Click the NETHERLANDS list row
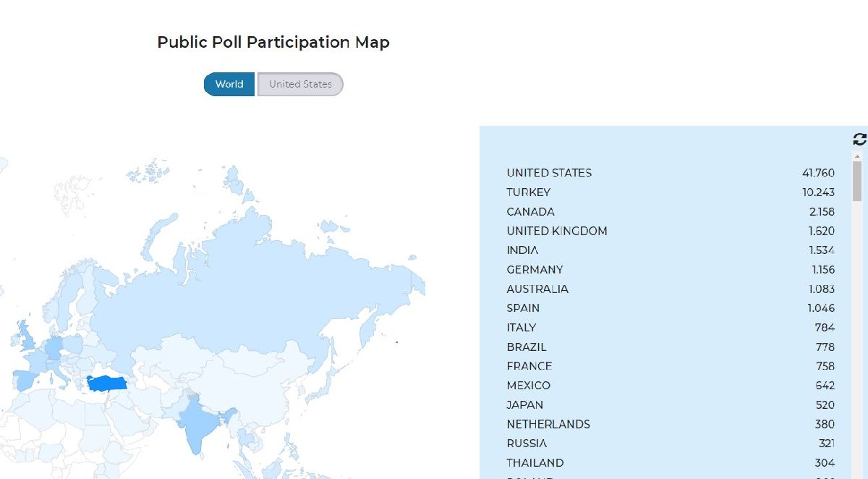 548,425
